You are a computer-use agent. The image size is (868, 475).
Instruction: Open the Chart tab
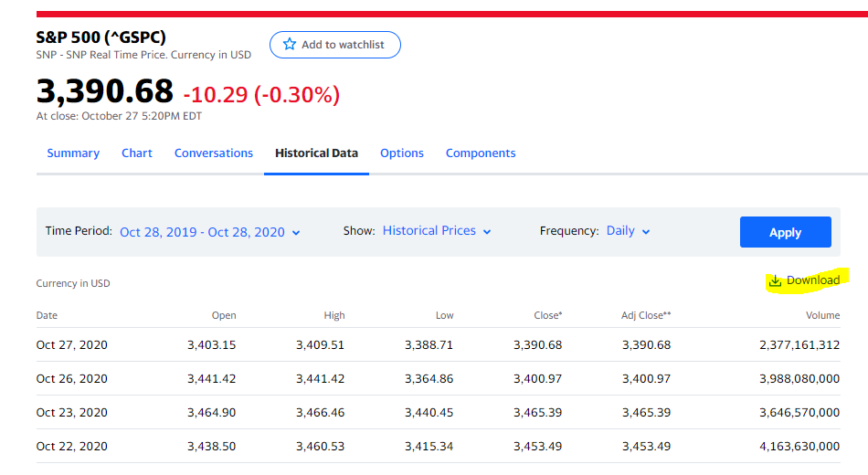point(137,153)
